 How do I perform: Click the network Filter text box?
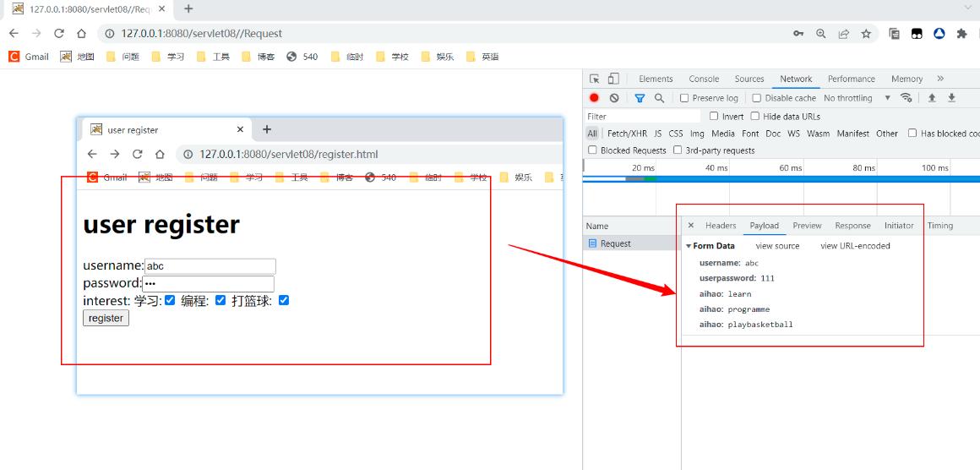(x=643, y=117)
